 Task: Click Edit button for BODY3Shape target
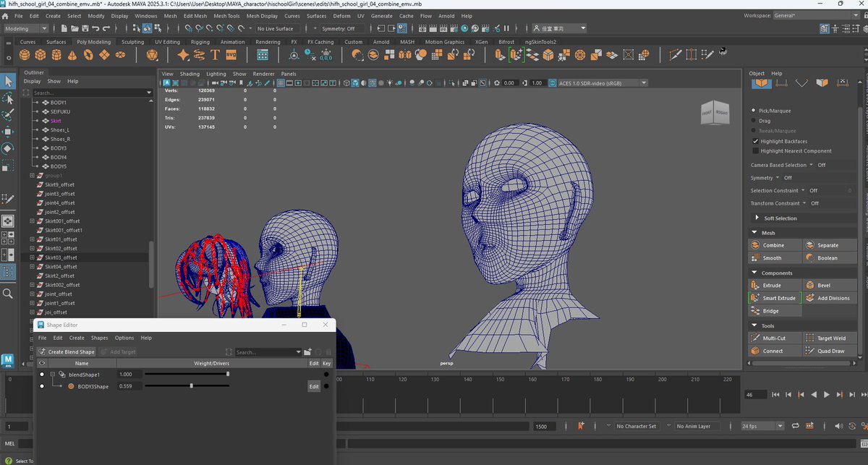[x=314, y=386]
